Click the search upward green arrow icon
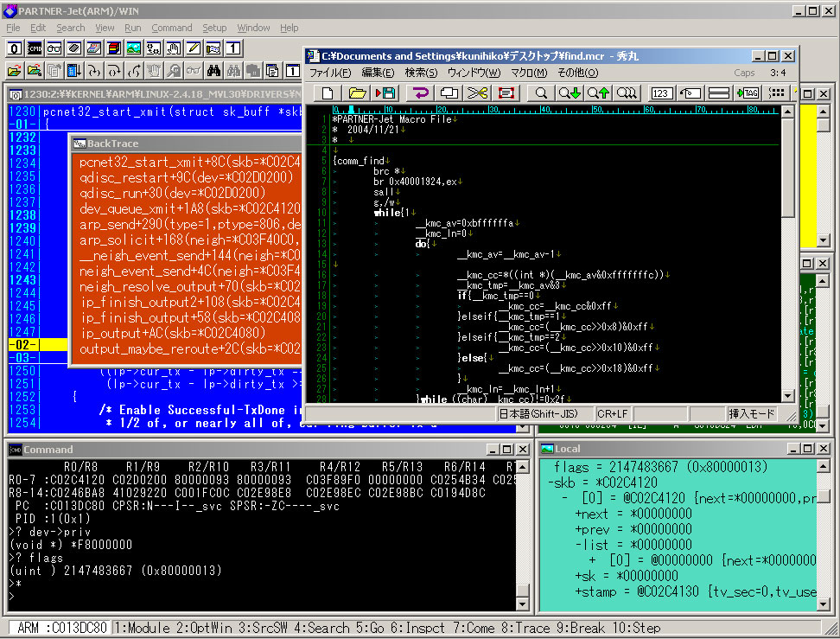This screenshot has width=840, height=639. (598, 93)
